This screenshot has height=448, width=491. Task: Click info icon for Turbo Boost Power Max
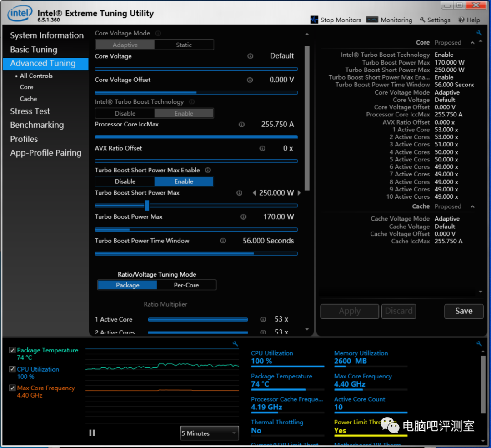(x=243, y=217)
